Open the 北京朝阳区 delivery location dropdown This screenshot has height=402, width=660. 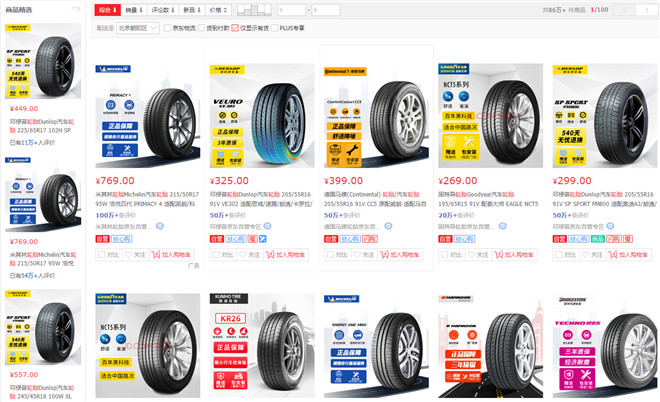click(138, 28)
